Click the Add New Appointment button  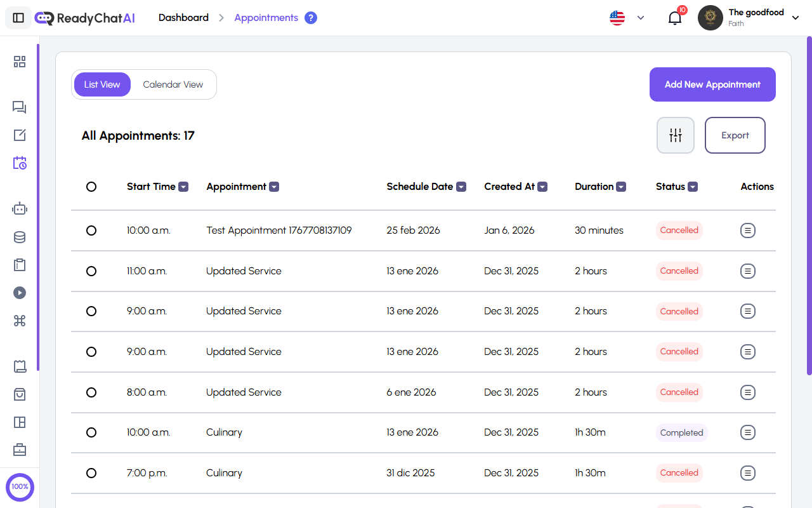point(712,84)
